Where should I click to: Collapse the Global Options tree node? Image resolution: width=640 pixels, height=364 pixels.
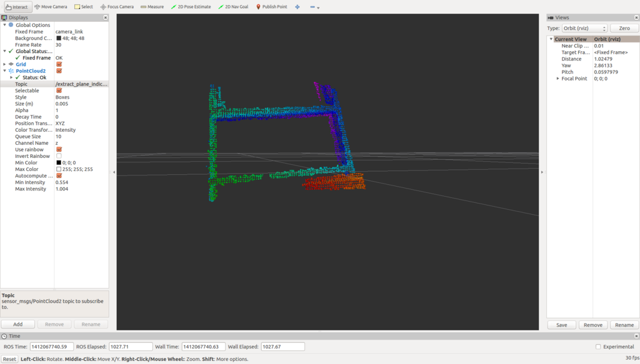(x=4, y=25)
